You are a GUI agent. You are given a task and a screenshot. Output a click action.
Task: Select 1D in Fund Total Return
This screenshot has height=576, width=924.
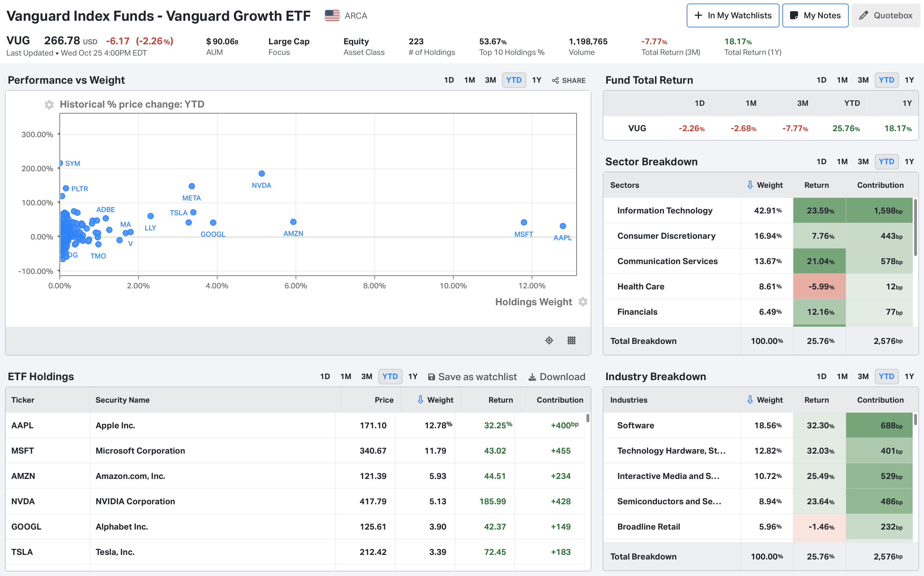821,80
